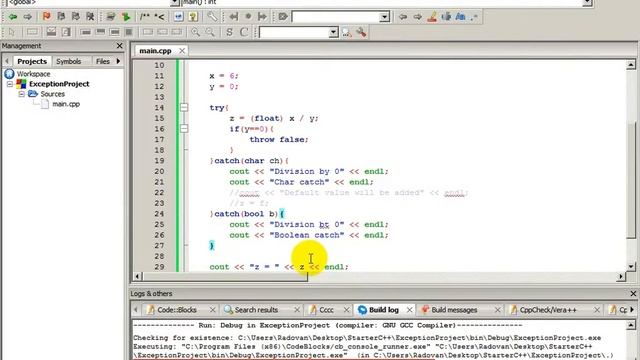This screenshot has width=640, height=360.
Task: Click the tag arrow icon before search box
Action: point(283,17)
